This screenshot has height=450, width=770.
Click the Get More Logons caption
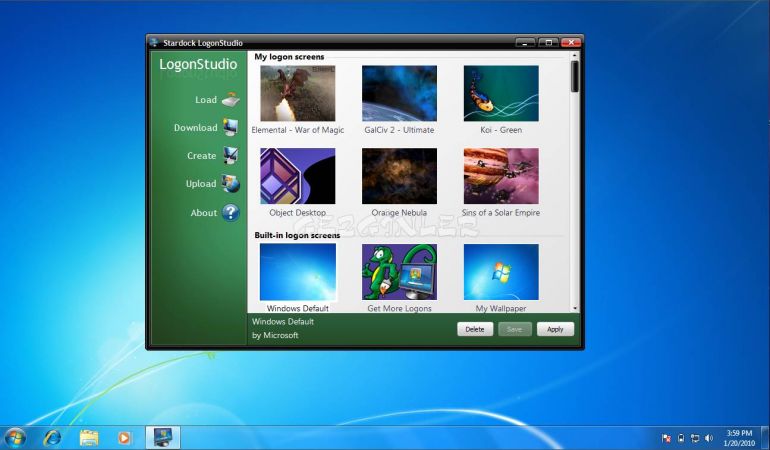(399, 309)
